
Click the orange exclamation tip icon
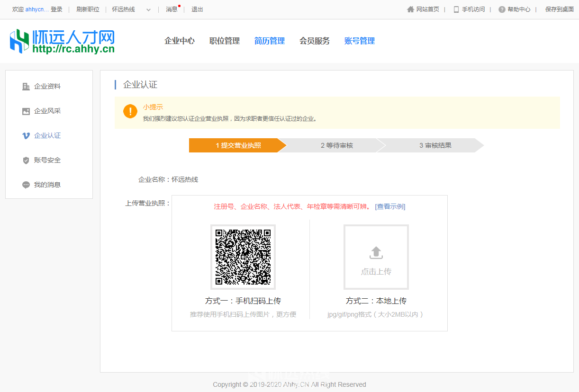(x=130, y=111)
